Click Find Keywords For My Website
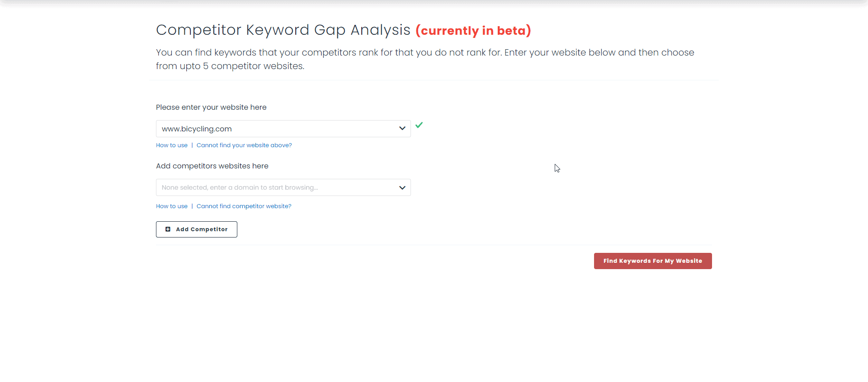The image size is (868, 382). [652, 261]
